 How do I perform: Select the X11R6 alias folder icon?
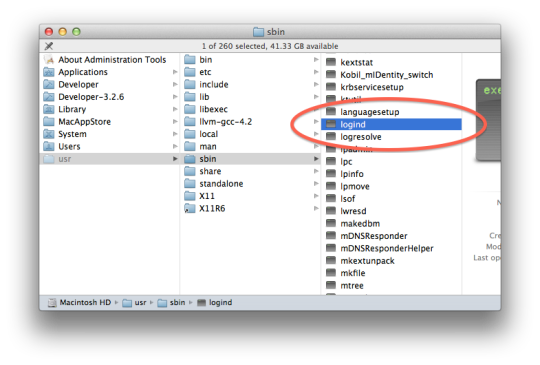(x=190, y=208)
